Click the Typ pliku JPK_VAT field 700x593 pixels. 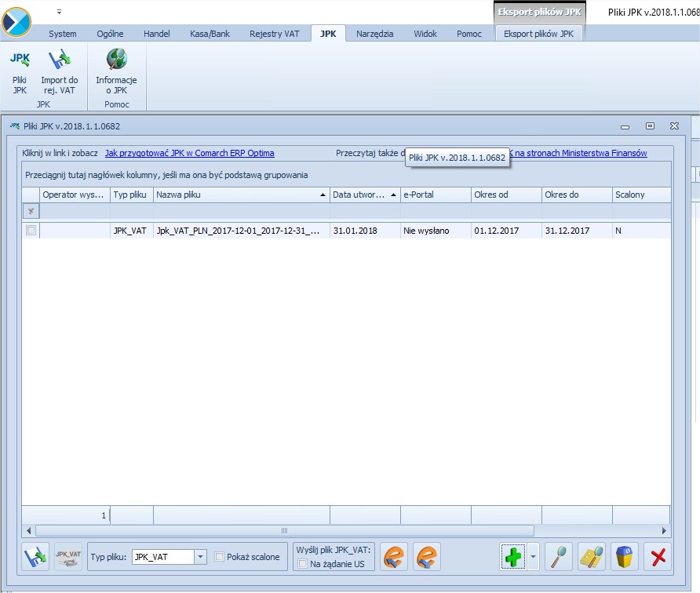(x=163, y=557)
